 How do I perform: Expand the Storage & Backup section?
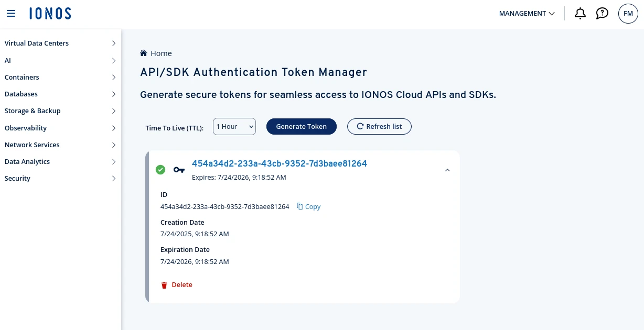(60, 111)
